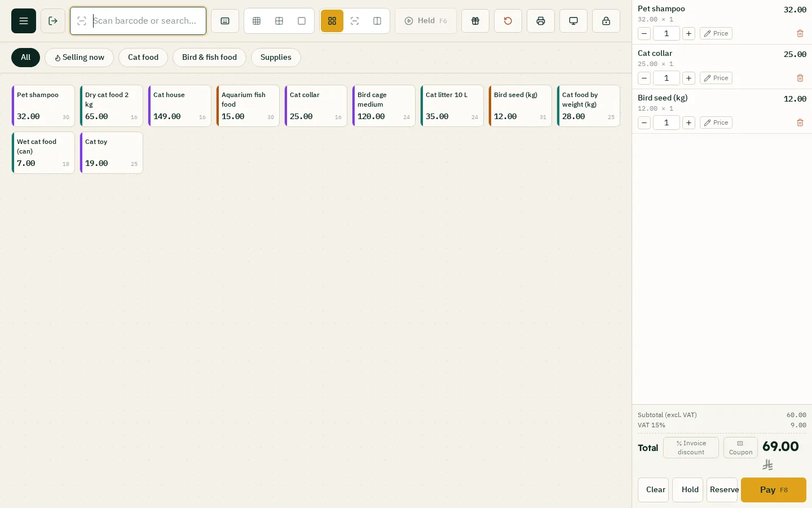Image resolution: width=812 pixels, height=508 pixels.
Task: Switch to the dense grid size
Action: click(x=257, y=21)
